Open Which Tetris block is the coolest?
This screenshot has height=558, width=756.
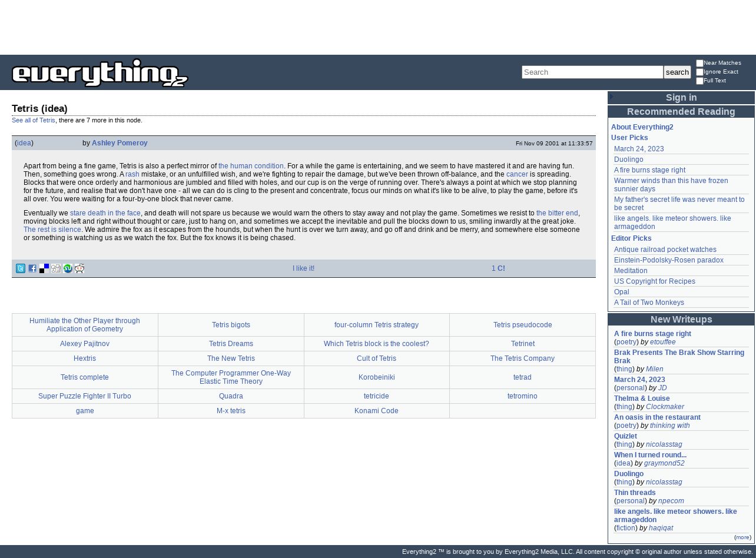point(376,344)
